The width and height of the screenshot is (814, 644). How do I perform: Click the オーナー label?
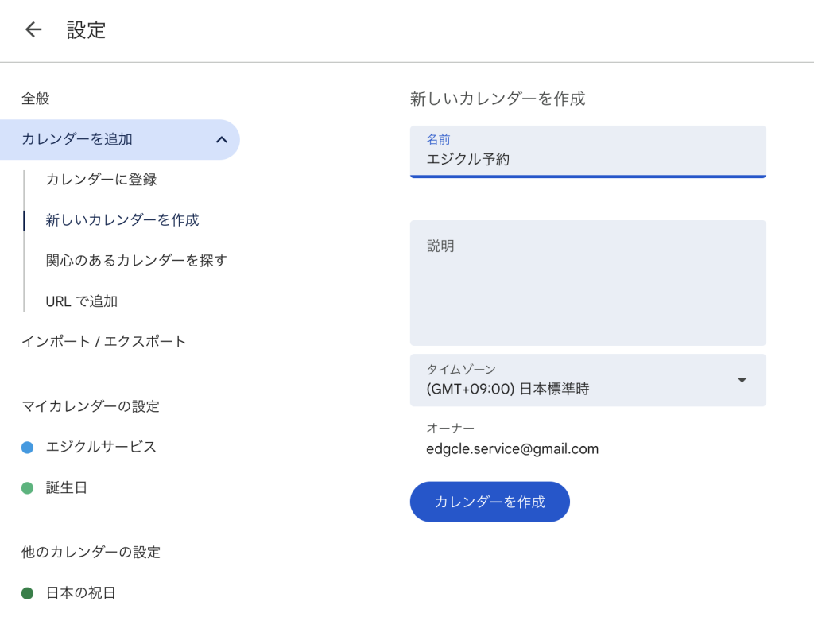coord(450,429)
